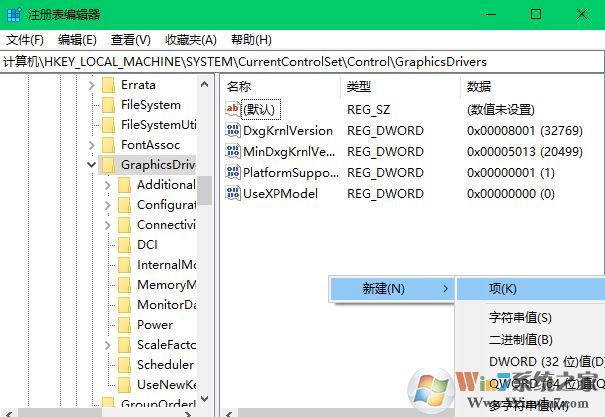Select the 0x00000001 (1) data cell
Viewport: 605px width, 417px height.
coord(511,173)
